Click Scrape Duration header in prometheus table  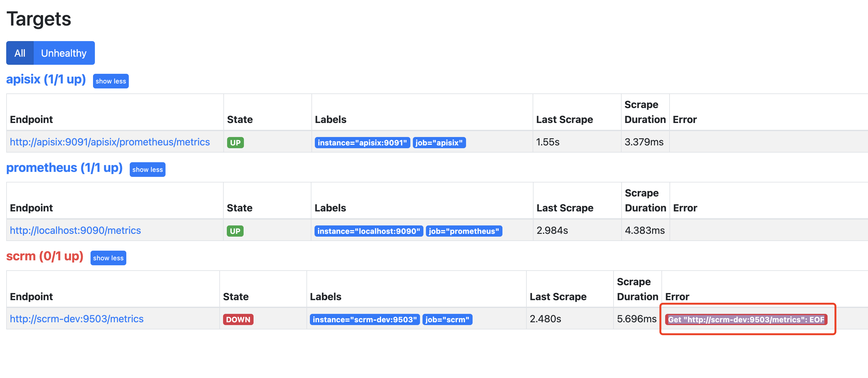pos(645,200)
